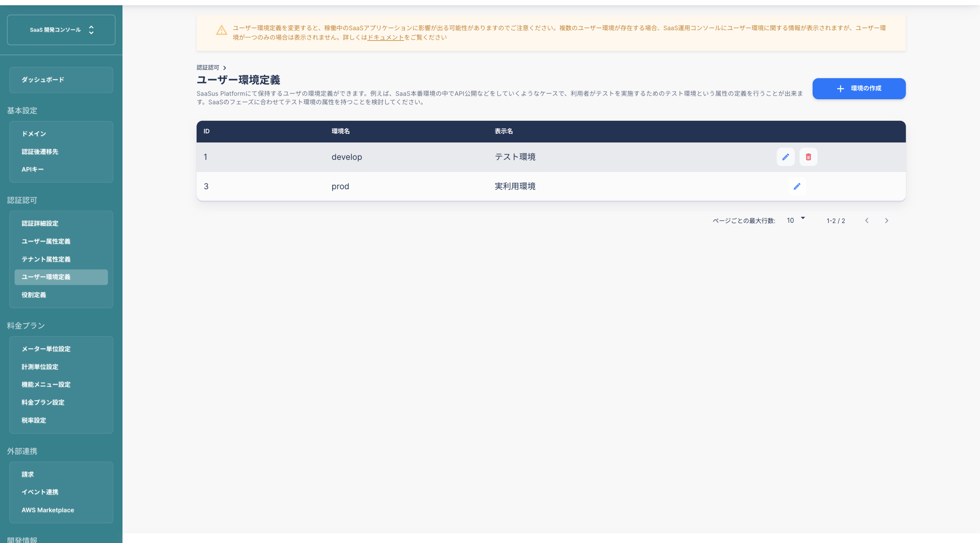980x543 pixels.
Task: Edit the develop environment row
Action: [785, 157]
